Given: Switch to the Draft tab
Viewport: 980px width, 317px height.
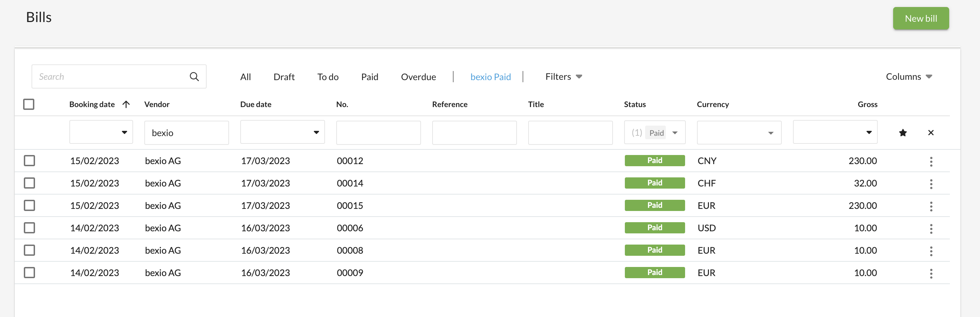Looking at the screenshot, I should 284,77.
